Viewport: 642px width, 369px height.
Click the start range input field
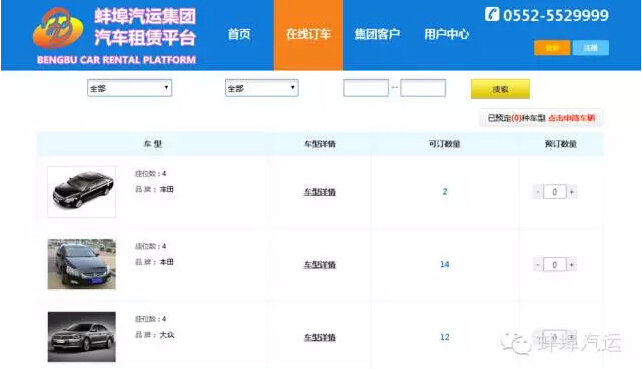click(x=366, y=88)
